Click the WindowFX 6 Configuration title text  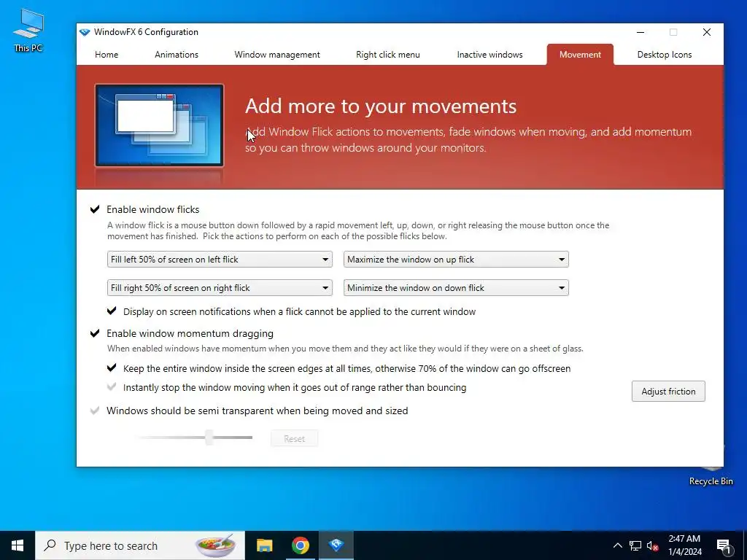click(146, 32)
